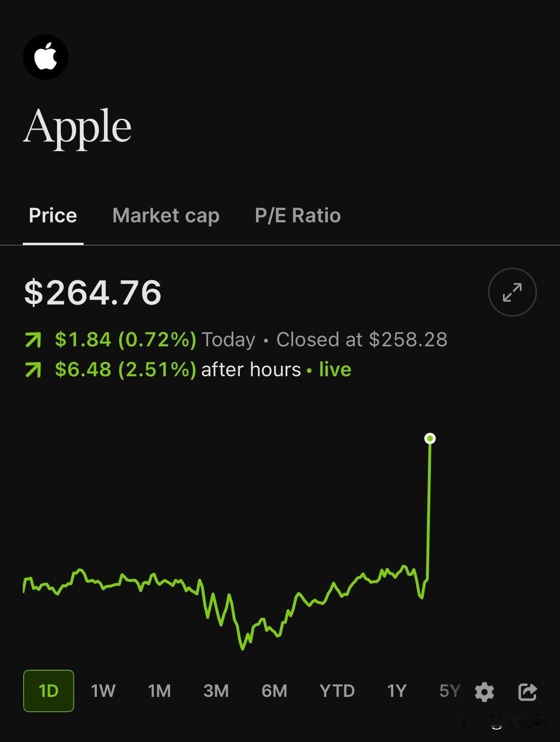Choose the 3M chart range

[x=216, y=691]
